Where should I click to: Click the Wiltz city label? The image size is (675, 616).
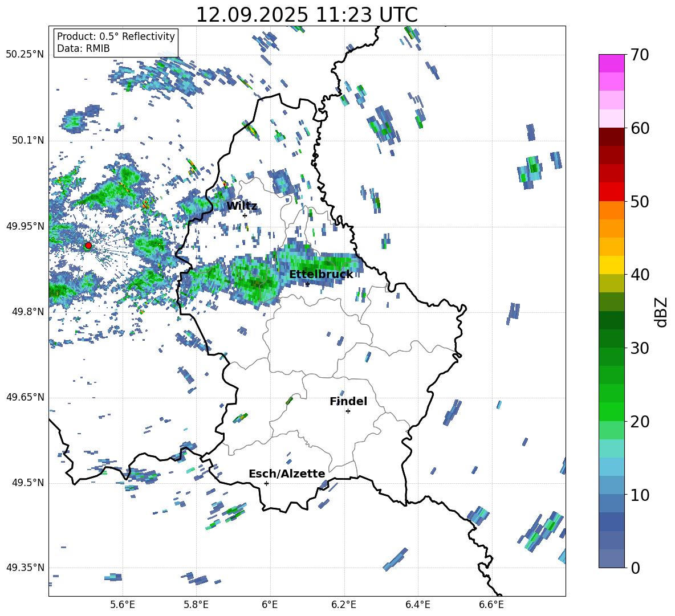[x=242, y=206]
